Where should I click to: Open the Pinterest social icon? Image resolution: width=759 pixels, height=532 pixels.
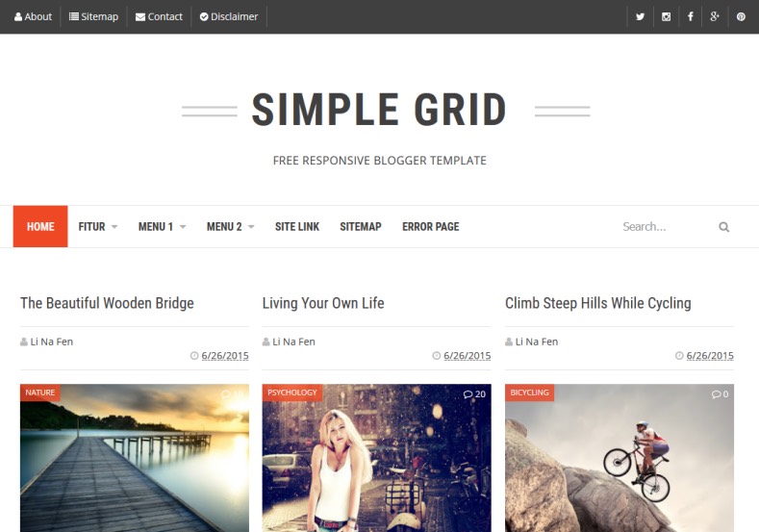[x=741, y=16]
